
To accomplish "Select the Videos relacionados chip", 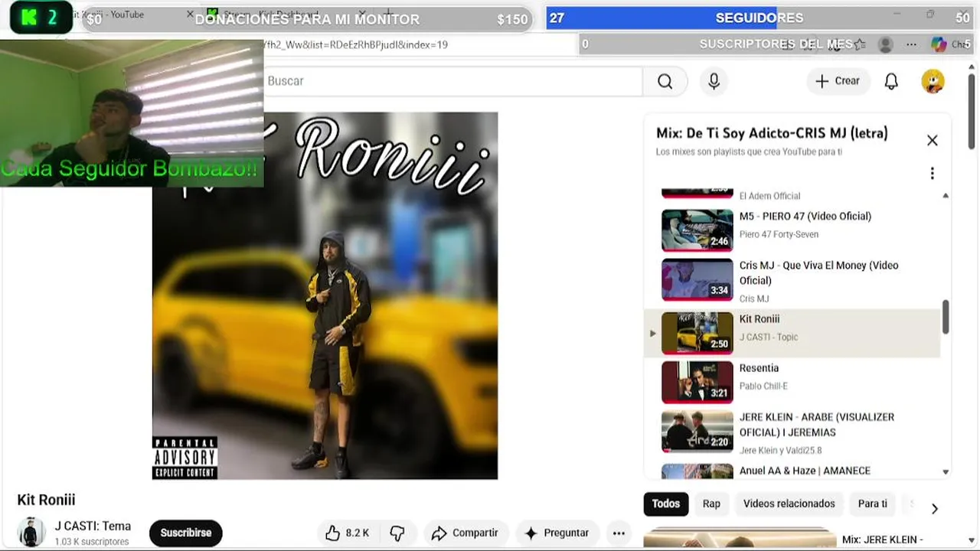I will [789, 504].
